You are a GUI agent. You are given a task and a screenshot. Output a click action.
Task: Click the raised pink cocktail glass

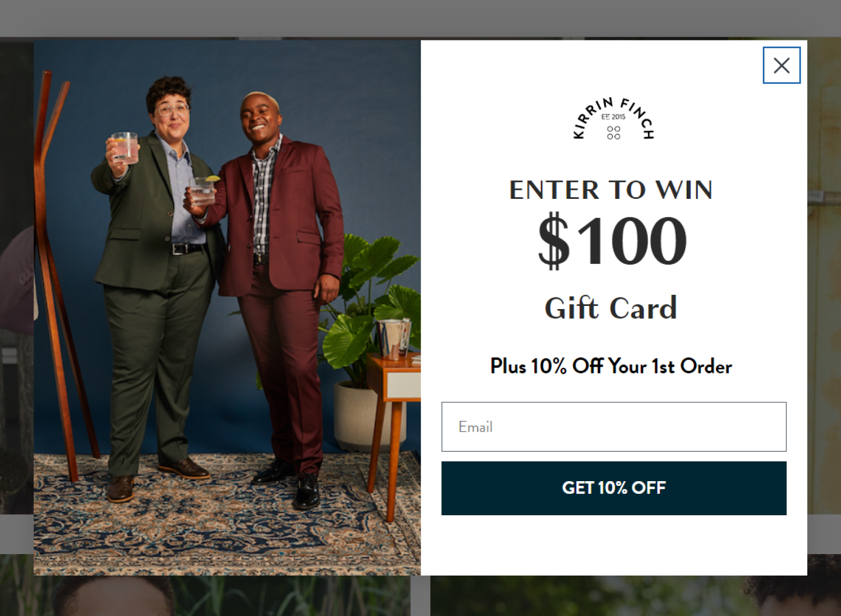point(125,147)
